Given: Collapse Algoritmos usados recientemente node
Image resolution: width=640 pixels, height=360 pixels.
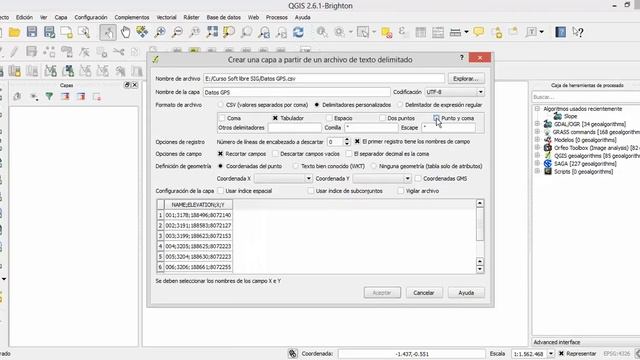Looking at the screenshot, I should [537, 109].
